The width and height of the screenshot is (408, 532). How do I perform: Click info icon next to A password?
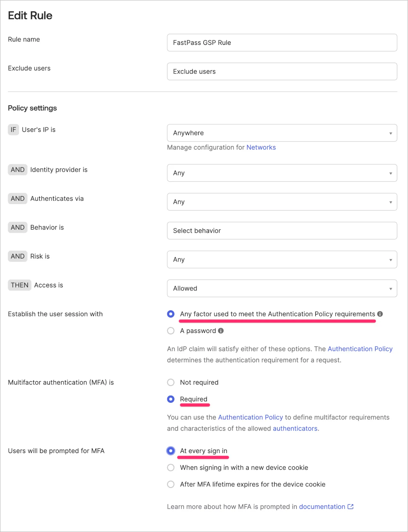pyautogui.click(x=221, y=331)
